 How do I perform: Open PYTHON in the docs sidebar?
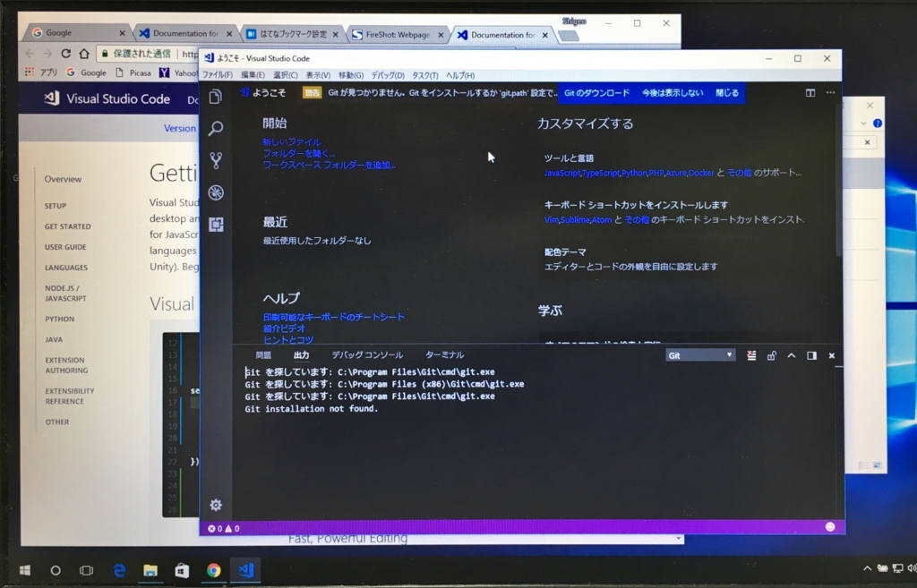coord(60,320)
